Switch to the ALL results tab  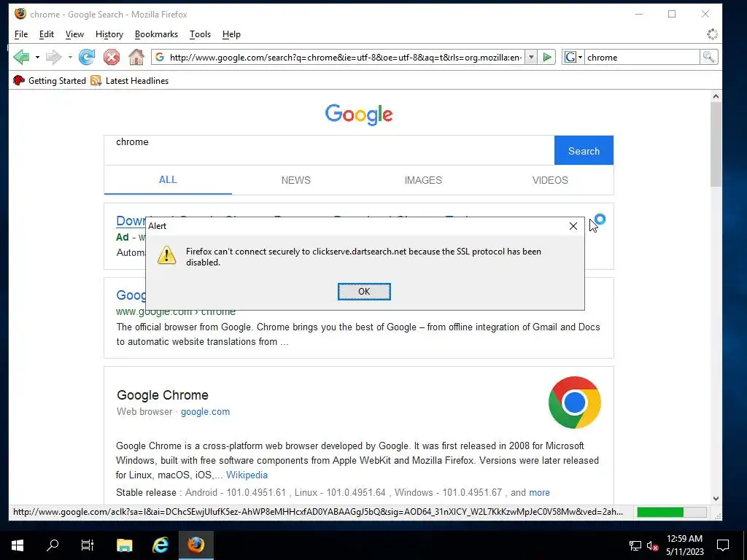(168, 180)
